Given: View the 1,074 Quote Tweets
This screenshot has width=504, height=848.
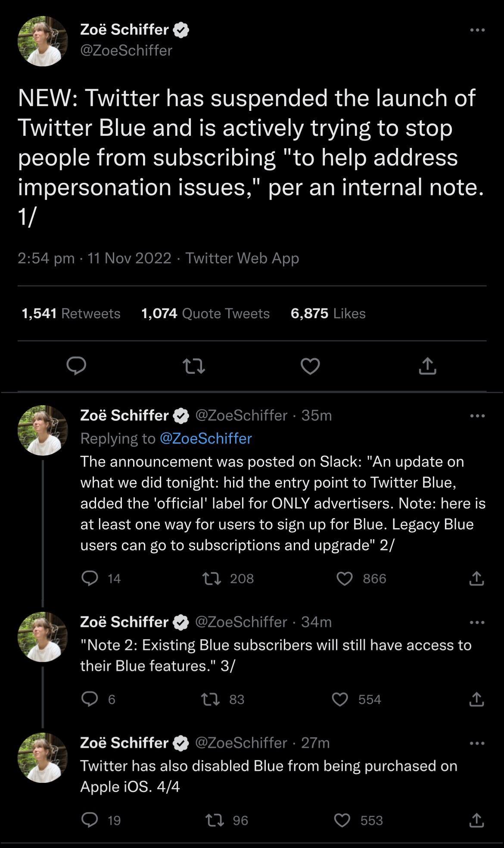Looking at the screenshot, I should coord(205,313).
